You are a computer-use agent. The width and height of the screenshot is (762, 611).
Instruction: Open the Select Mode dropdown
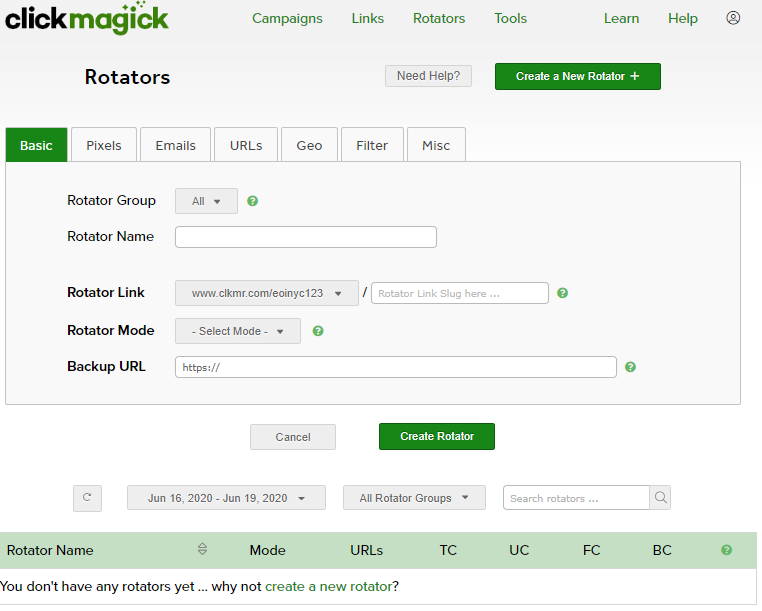point(238,331)
